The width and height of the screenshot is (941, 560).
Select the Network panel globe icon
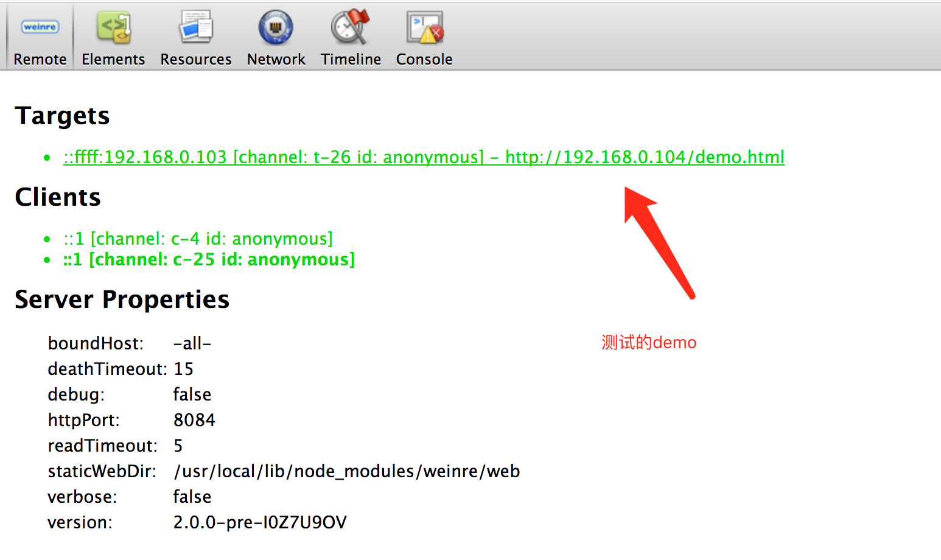(276, 28)
